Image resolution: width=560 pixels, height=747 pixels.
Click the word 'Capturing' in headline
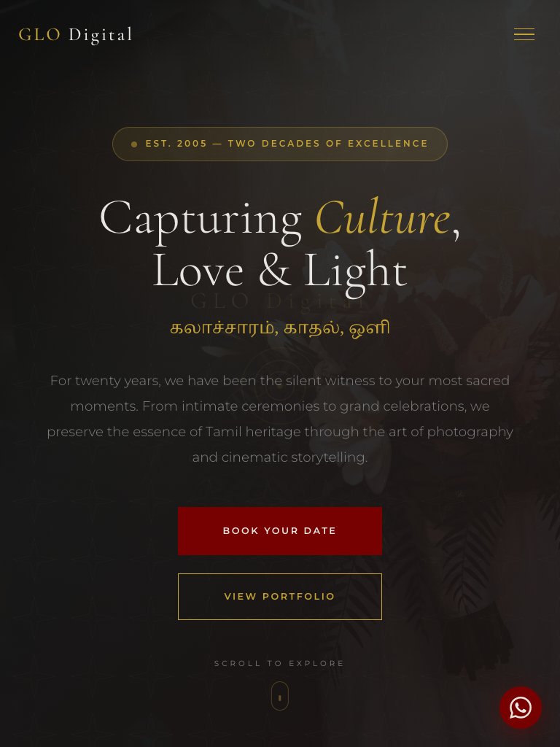coord(201,219)
